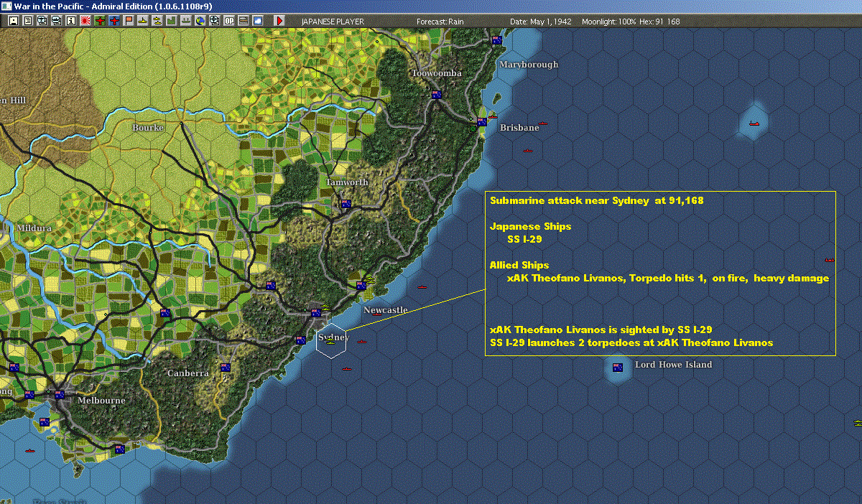Select the red plane on blue icon

pyautogui.click(x=114, y=21)
